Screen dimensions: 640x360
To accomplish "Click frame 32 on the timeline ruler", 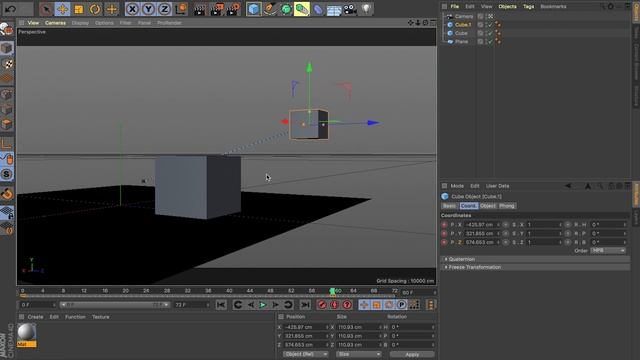I will pyautogui.click(x=188, y=291).
